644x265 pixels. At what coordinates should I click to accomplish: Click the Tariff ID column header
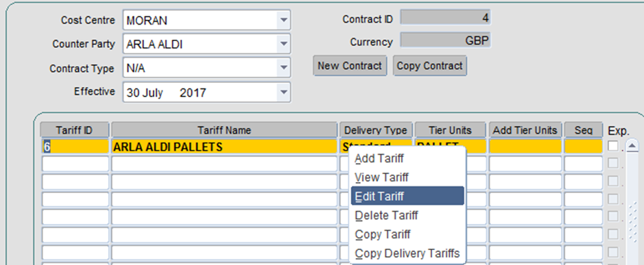(74, 130)
